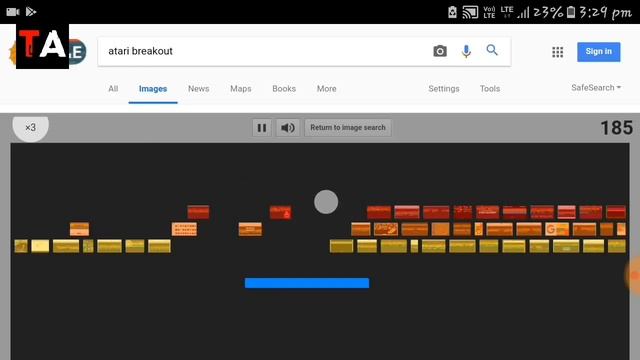Image resolution: width=640 pixels, height=360 pixels.
Task: Pause the Breakout game
Action: (262, 128)
